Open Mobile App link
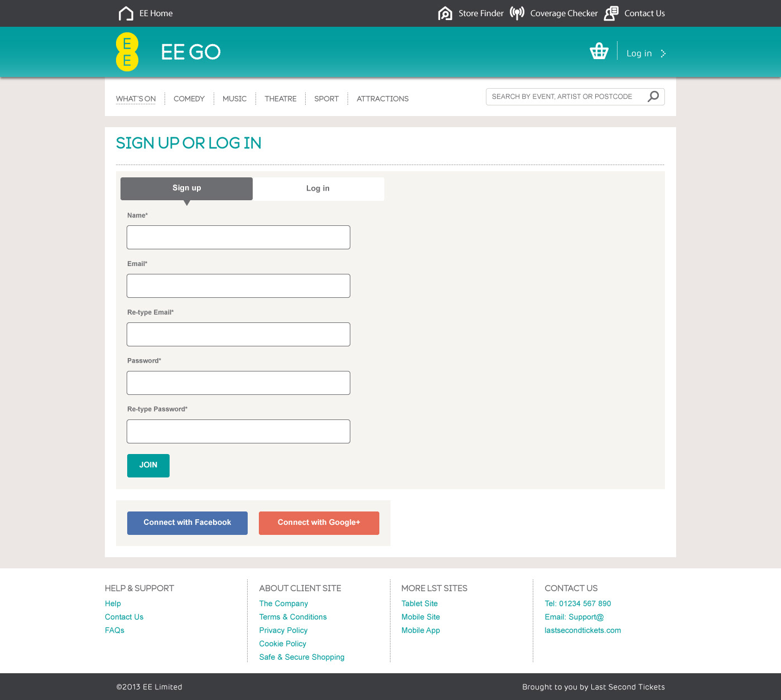The image size is (781, 700). click(421, 630)
